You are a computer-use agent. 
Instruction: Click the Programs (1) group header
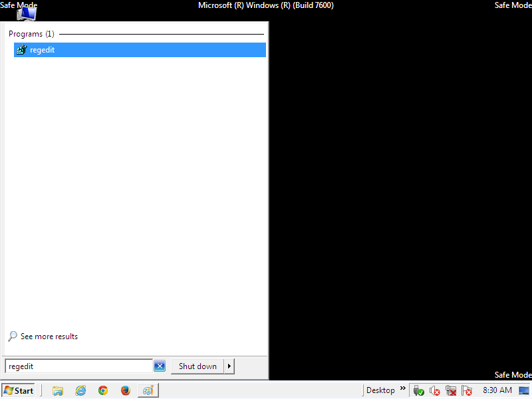coord(31,34)
